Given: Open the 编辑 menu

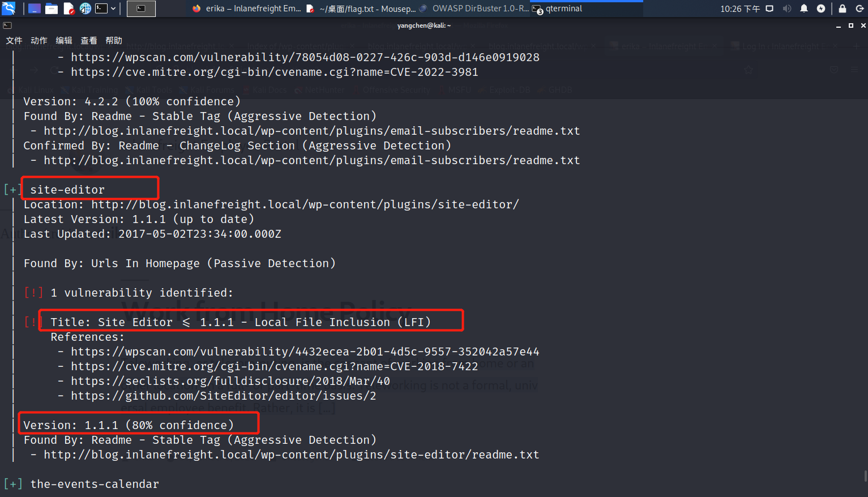Looking at the screenshot, I should (x=64, y=40).
